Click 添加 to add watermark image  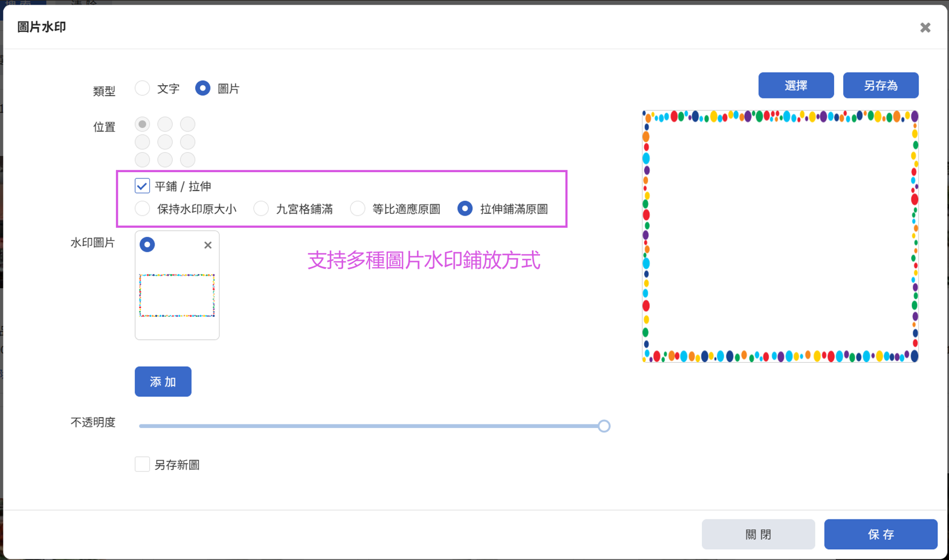coord(163,382)
